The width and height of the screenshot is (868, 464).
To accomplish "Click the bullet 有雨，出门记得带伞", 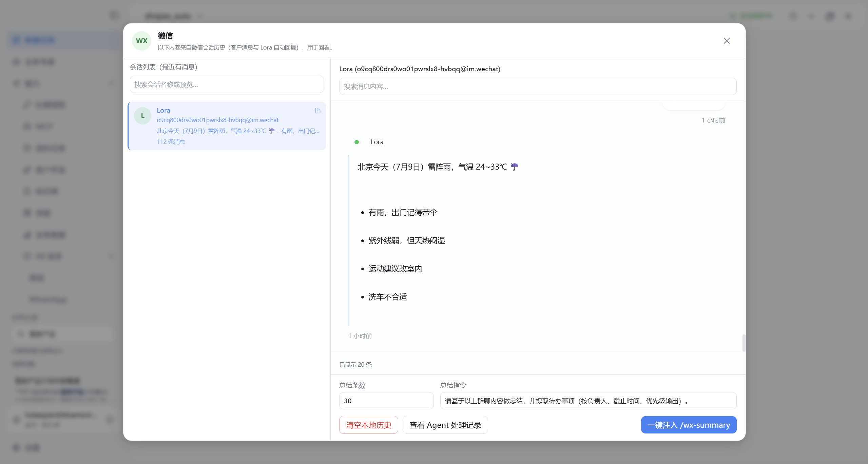I will coord(403,213).
